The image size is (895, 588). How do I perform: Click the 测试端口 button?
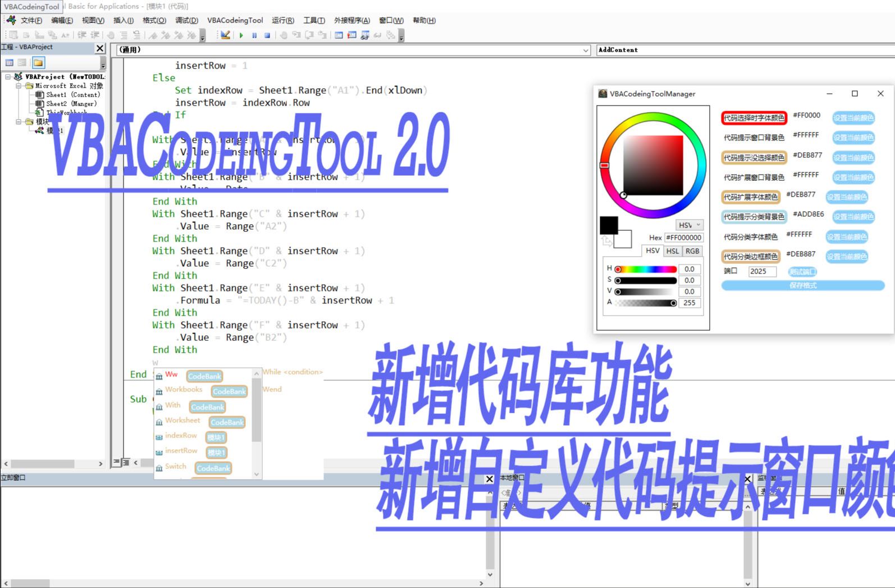point(802,272)
